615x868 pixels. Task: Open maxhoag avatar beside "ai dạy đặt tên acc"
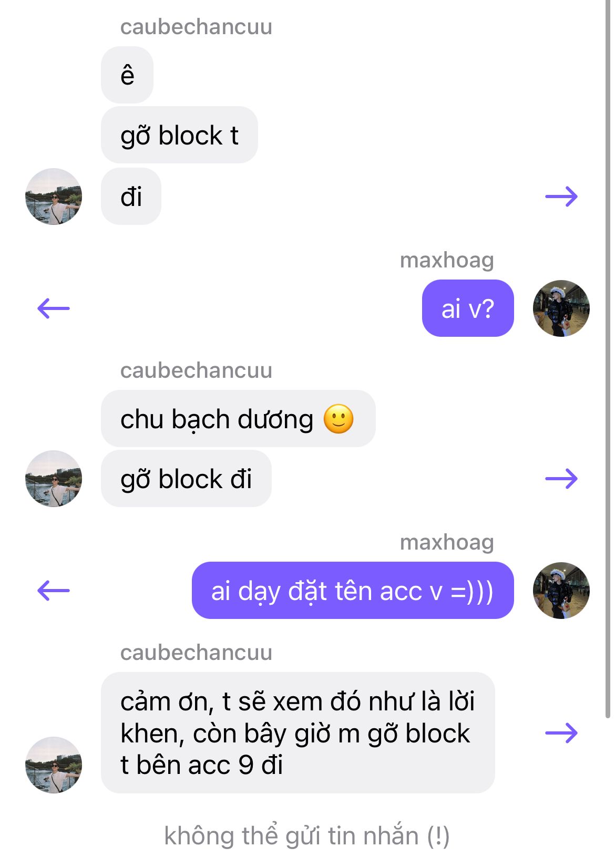pos(561,591)
